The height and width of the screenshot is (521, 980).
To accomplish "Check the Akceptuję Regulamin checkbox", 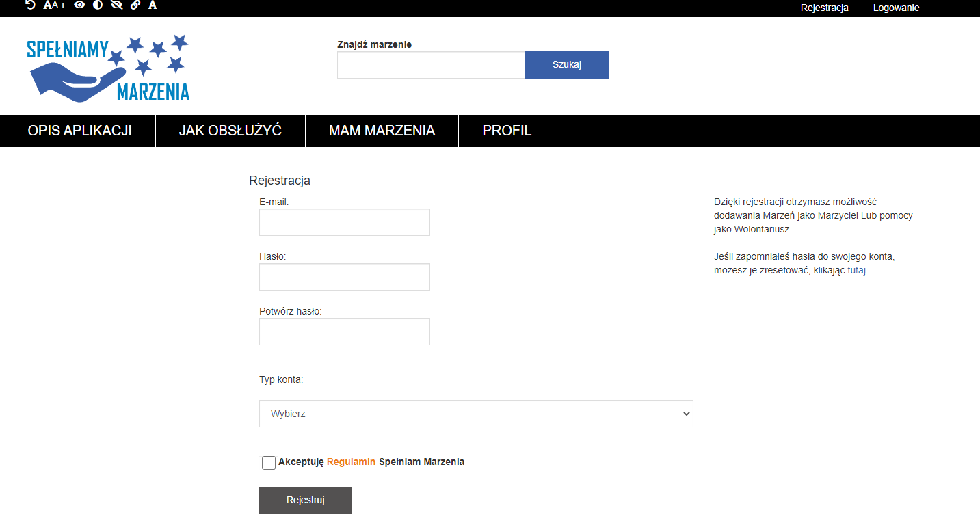I will 269,463.
